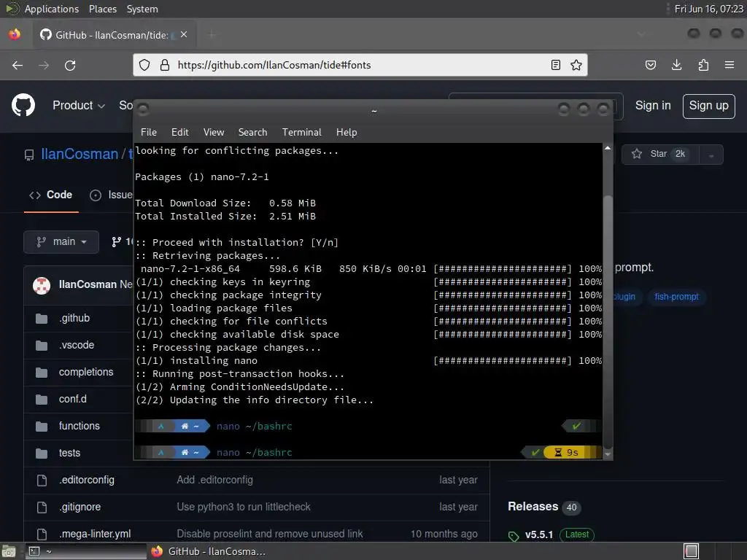747x560 pixels.
Task: Click the Sign in link
Action: 653,106
